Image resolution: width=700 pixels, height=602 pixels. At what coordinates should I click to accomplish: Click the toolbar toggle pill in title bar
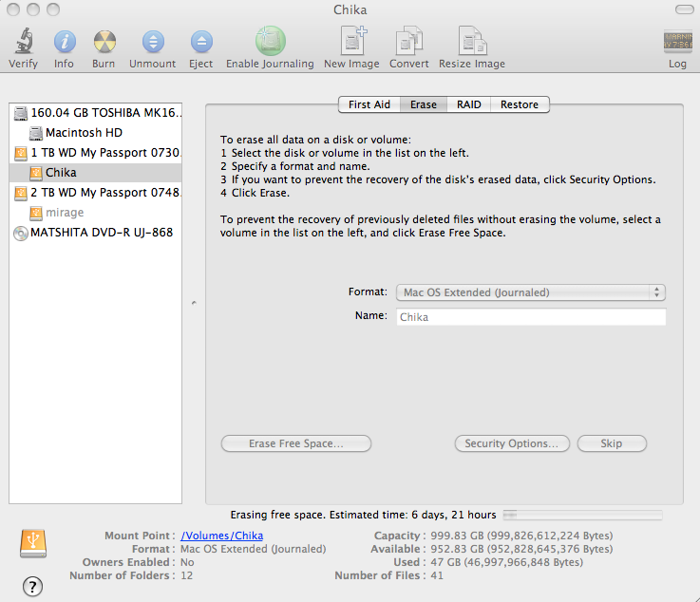684,9
